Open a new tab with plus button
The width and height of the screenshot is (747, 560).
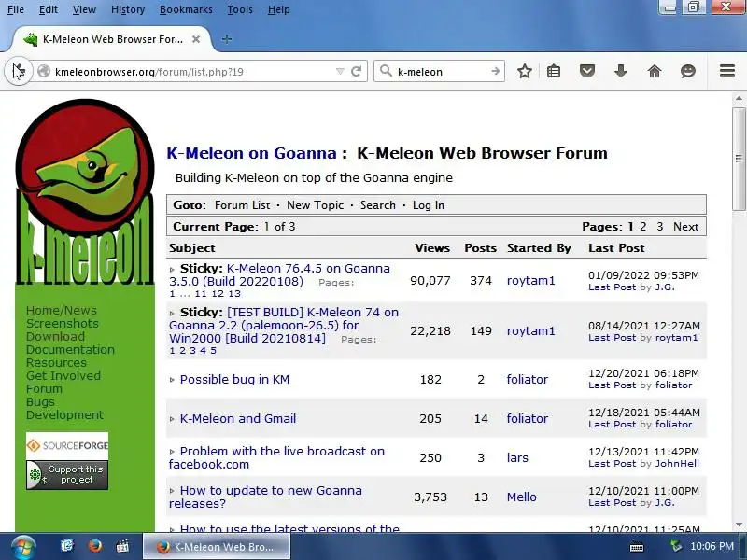[227, 39]
